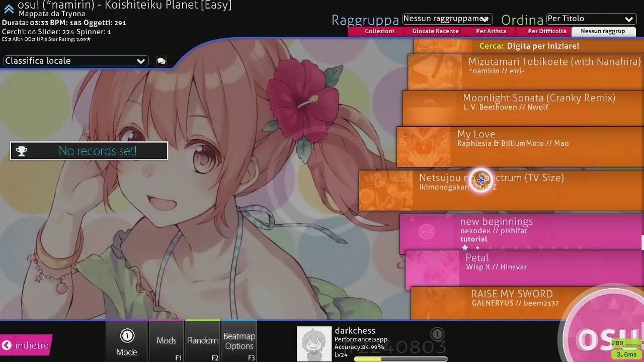Click the Mode circle icon
Viewport: 644px width, 362px height.
(x=127, y=336)
